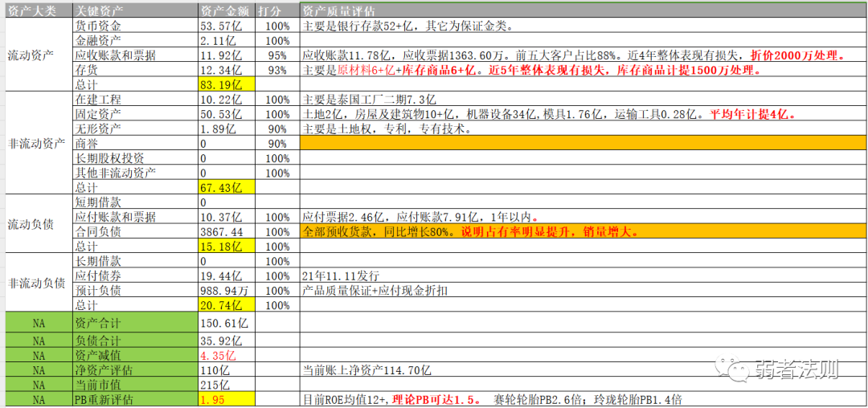Viewport: 868px width, 408px height.
Task: Click the 主要是土地权，专利 note cell
Action: pos(583,129)
